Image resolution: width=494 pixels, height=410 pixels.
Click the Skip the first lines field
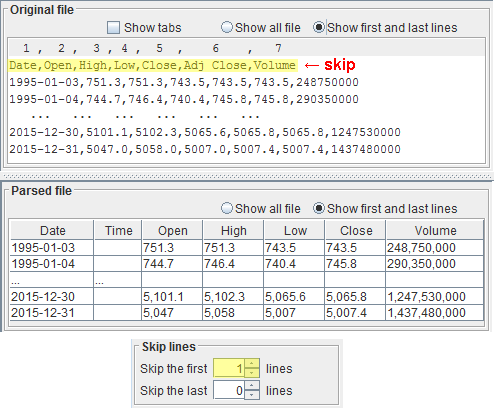229,368
